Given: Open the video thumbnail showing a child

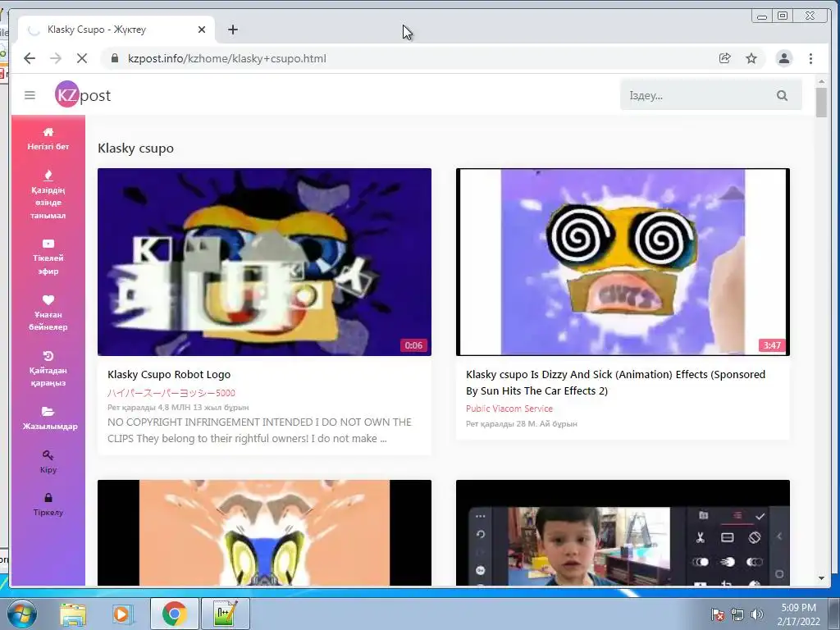Looking at the screenshot, I should [623, 532].
